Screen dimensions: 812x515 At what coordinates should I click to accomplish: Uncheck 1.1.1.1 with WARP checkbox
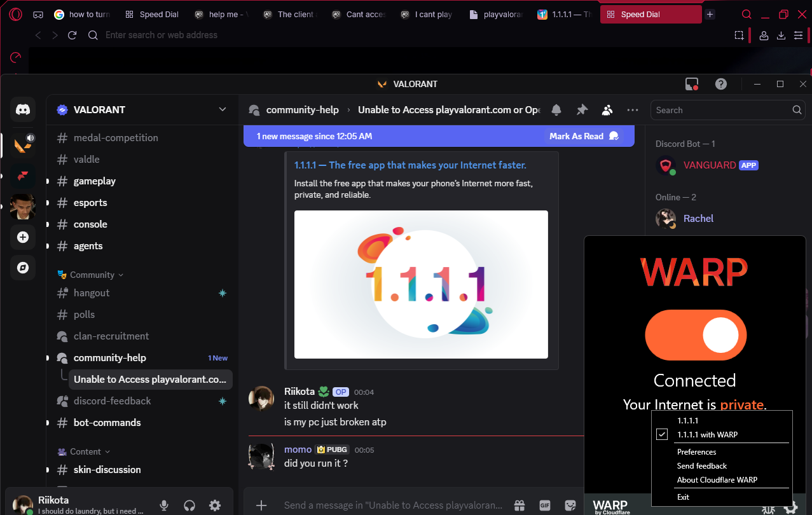point(662,435)
